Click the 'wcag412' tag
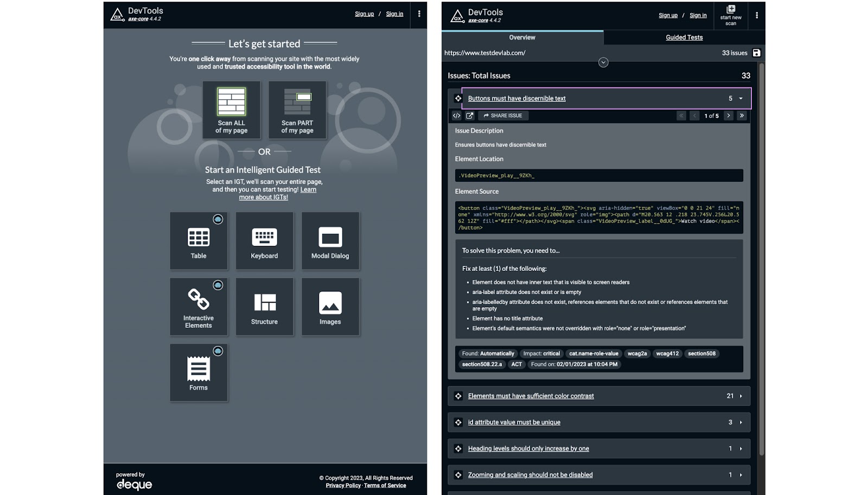This screenshot has width=868, height=495. pos(667,354)
